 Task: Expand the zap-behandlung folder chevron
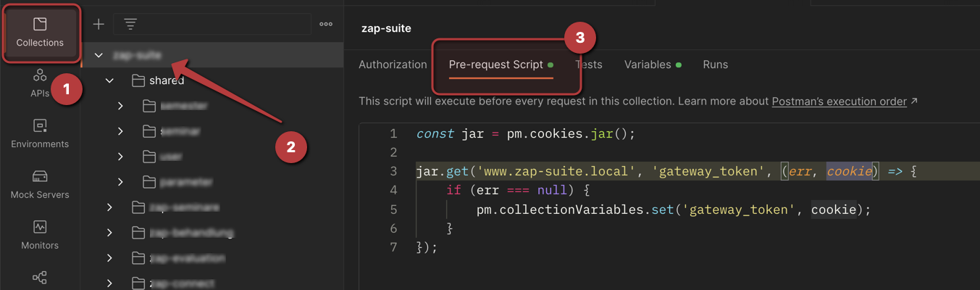(109, 233)
